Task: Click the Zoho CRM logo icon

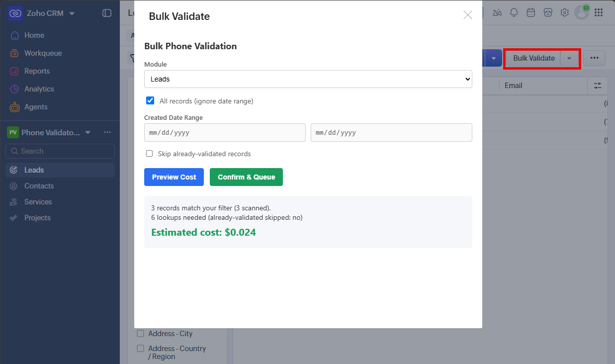Action: 15,13
